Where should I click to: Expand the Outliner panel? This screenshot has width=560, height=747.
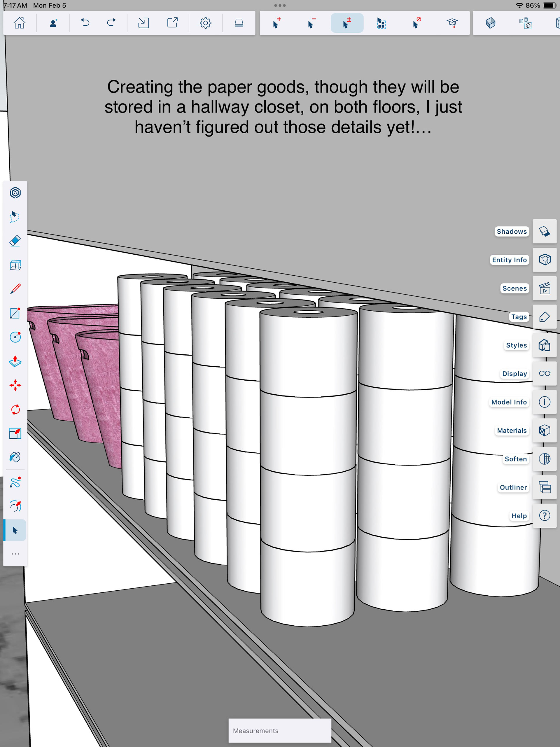(545, 487)
